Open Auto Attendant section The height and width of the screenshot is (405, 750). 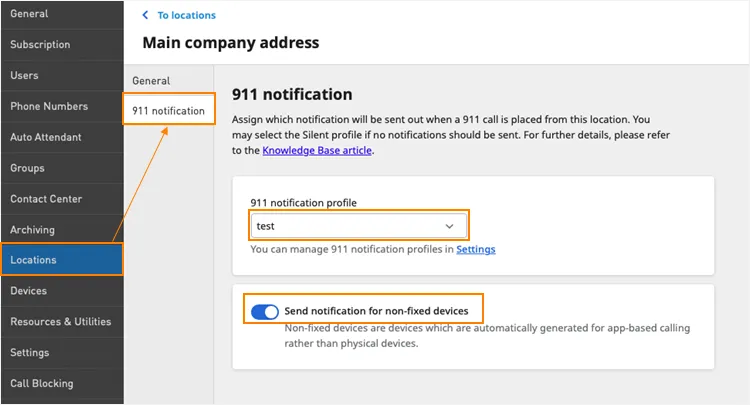pyautogui.click(x=62, y=137)
